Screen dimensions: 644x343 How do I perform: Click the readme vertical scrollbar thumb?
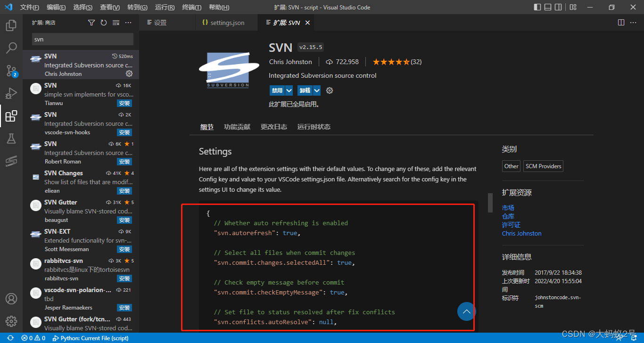click(x=490, y=203)
